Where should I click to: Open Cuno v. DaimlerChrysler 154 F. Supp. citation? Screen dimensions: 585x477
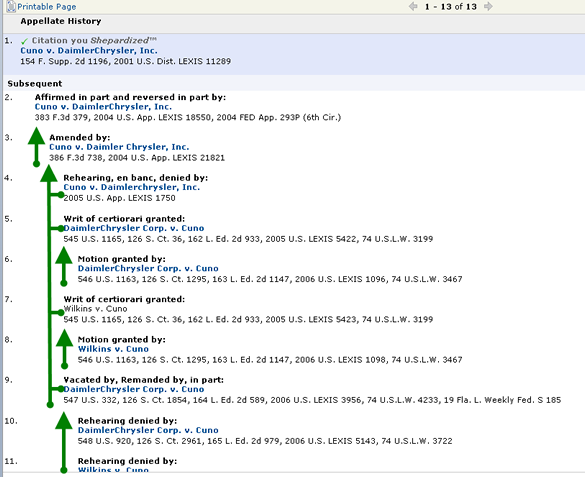tap(89, 50)
